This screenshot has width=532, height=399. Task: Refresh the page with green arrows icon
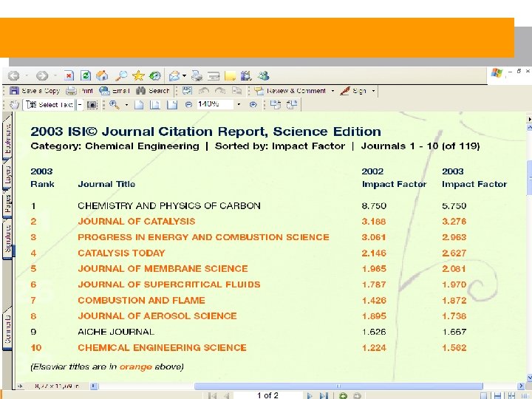86,75
